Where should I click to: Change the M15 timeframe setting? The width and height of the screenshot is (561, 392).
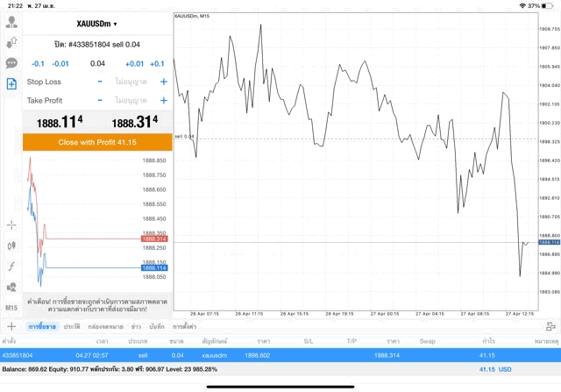click(x=11, y=308)
